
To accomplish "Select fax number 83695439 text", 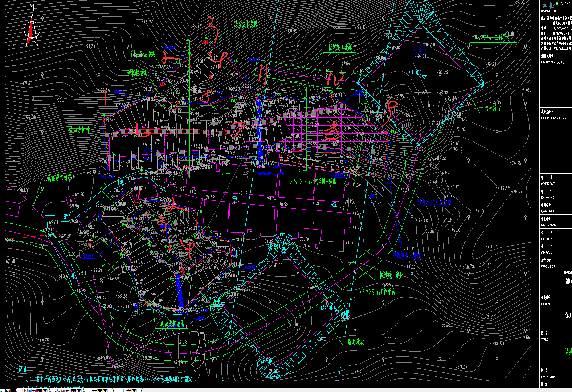I will tap(561, 33).
